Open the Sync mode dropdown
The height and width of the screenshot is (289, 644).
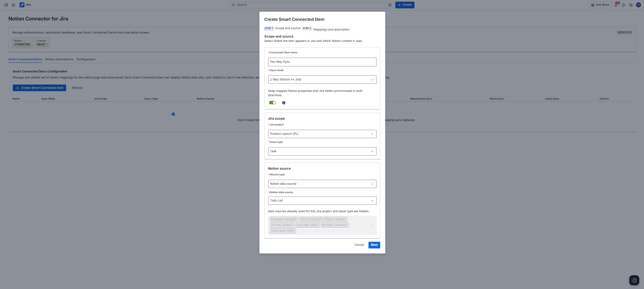pos(322,79)
